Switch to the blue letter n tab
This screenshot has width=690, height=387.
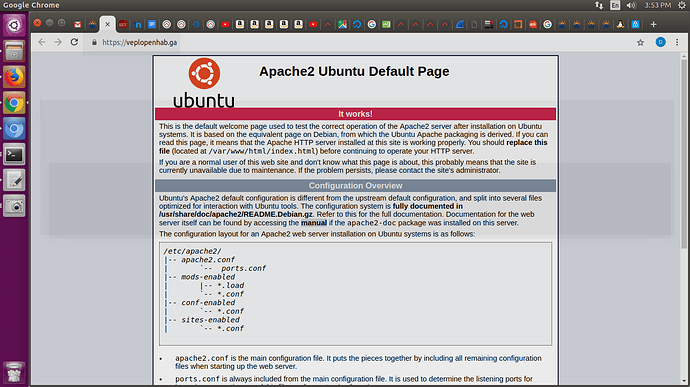point(138,24)
